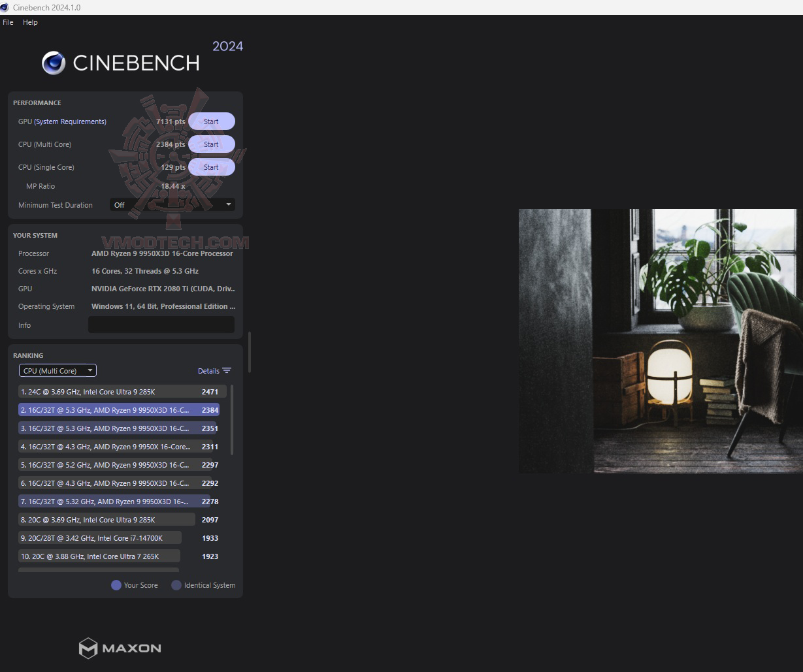Screen dimensions: 803x672
Task: Click the rendered room scene image
Action: tap(661, 341)
